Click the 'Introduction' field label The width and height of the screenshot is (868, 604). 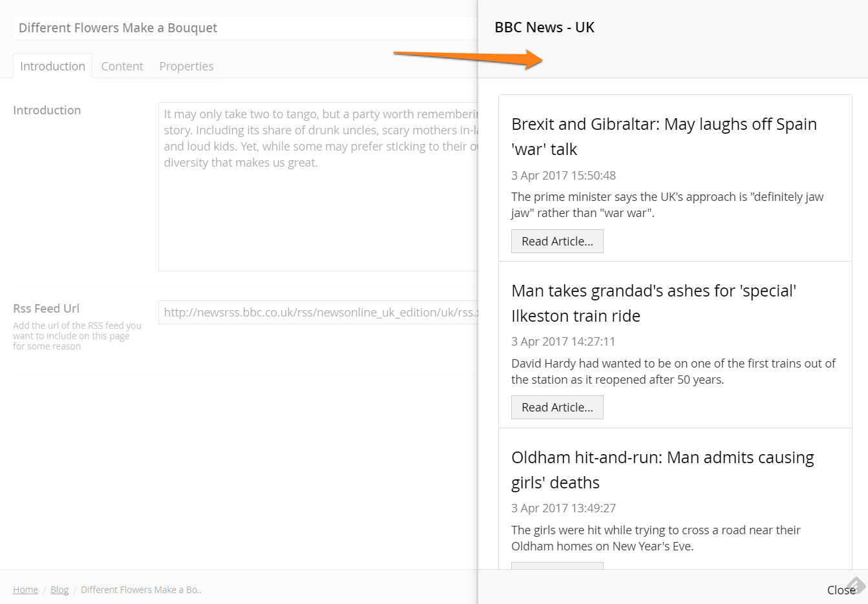(x=47, y=110)
